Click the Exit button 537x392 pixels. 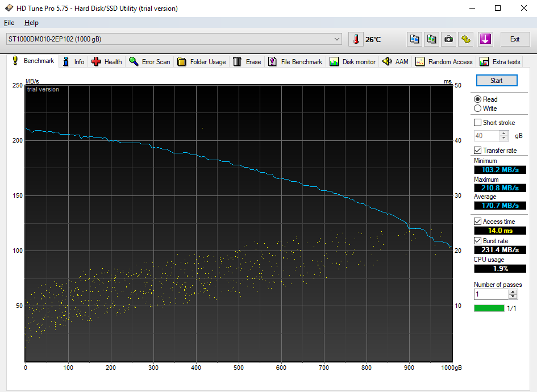[x=515, y=39]
